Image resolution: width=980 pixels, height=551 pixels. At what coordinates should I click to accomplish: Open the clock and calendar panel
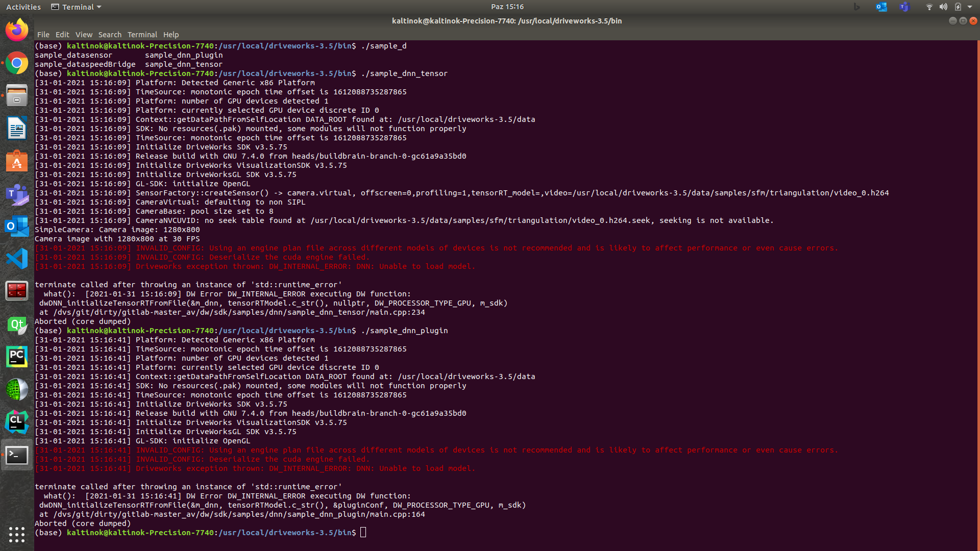pos(507,7)
